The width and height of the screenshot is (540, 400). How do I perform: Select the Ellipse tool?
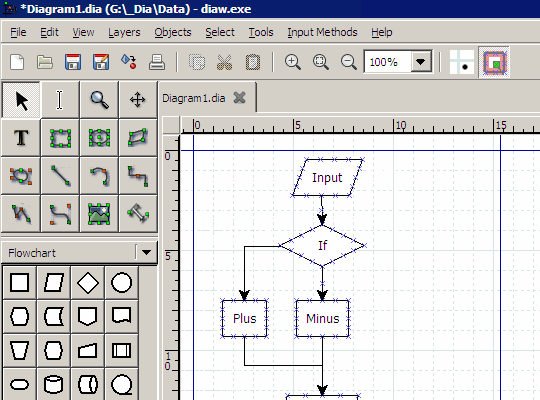pyautogui.click(x=99, y=138)
